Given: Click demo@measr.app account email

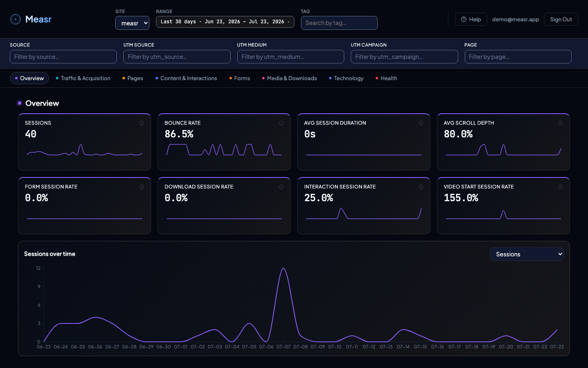Looking at the screenshot, I should (x=515, y=19).
